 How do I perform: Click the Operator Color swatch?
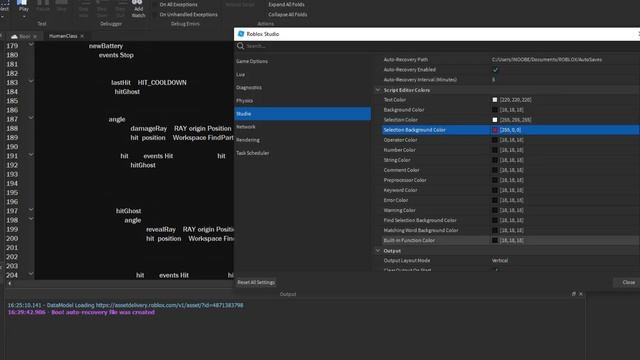pyautogui.click(x=495, y=140)
